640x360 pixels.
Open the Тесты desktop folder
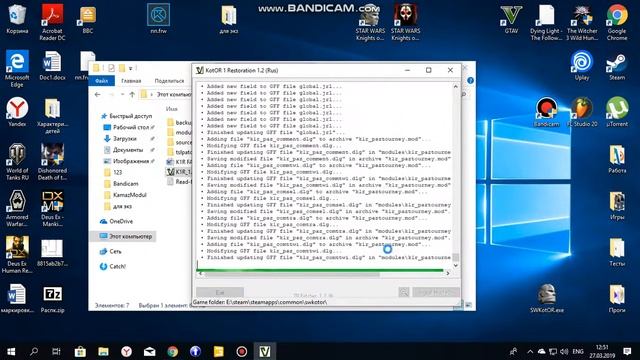click(x=617, y=252)
